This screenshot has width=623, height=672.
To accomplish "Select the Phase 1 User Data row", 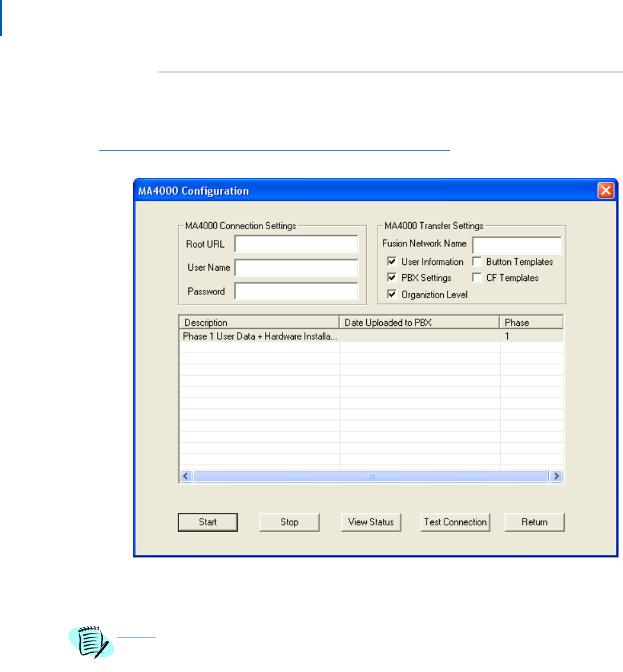I will pos(371,336).
